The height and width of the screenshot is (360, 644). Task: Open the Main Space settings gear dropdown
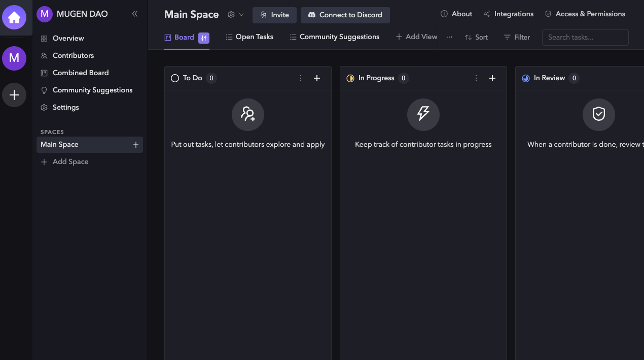click(235, 15)
